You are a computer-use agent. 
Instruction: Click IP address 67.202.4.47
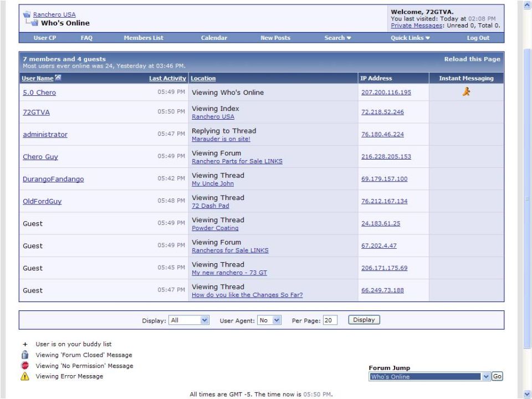378,245
